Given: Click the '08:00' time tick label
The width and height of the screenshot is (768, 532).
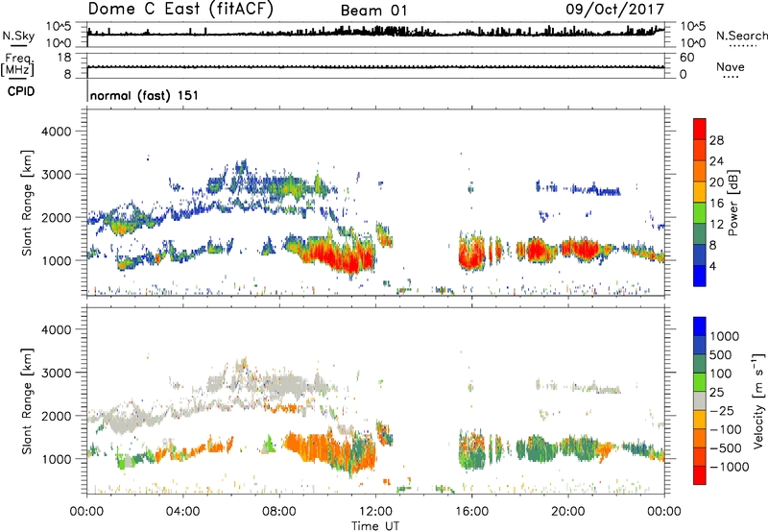Looking at the screenshot, I should tap(279, 512).
